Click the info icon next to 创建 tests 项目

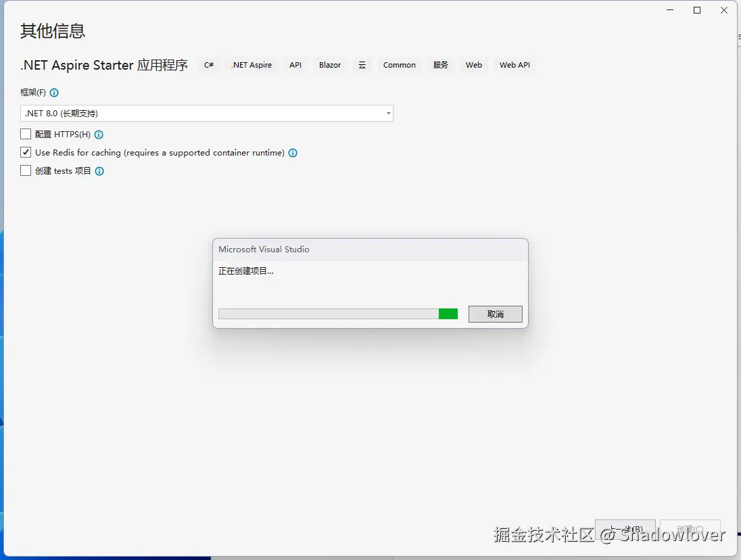coord(99,171)
